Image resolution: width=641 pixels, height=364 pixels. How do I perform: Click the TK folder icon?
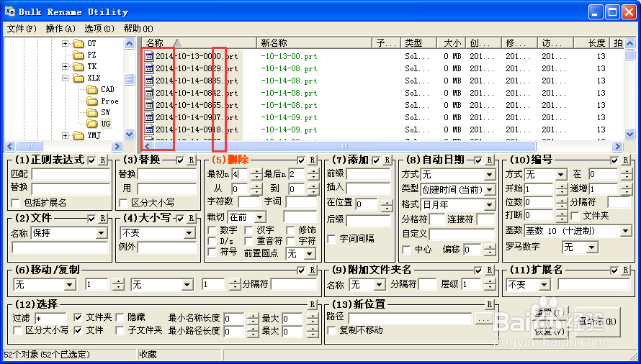[x=78, y=67]
